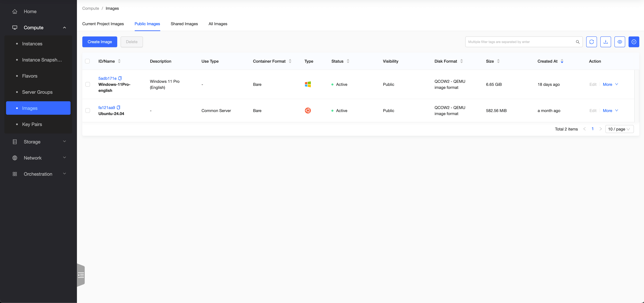Copy ID 5adb171e with copy icon
644x303 pixels.
[x=120, y=78]
